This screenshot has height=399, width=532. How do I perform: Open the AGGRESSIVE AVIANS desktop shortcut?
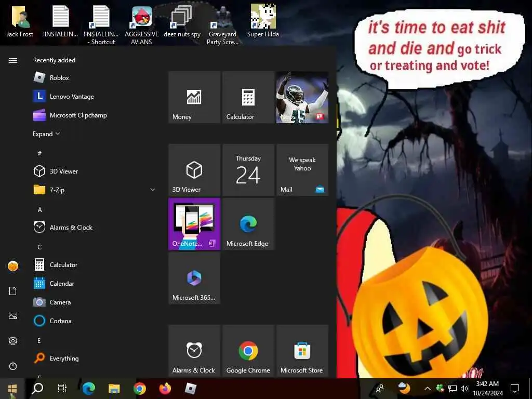coord(141,25)
